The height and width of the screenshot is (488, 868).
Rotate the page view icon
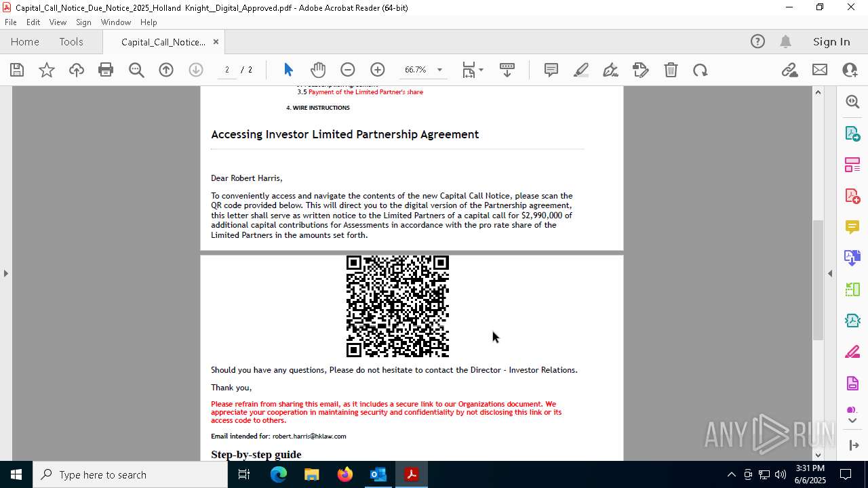tap(701, 70)
